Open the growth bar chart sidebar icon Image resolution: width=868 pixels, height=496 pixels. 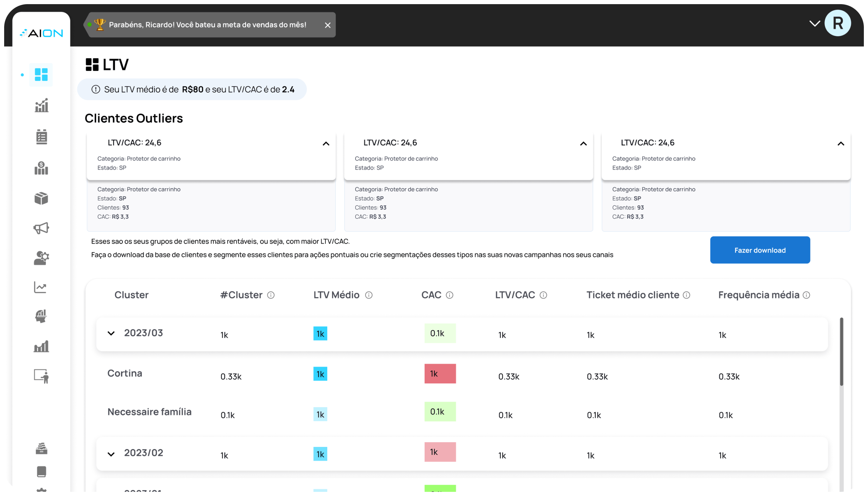click(41, 105)
